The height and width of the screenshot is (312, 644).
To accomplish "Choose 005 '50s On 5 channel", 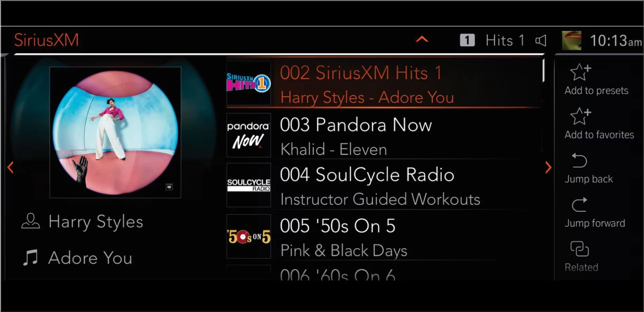I will (x=384, y=236).
